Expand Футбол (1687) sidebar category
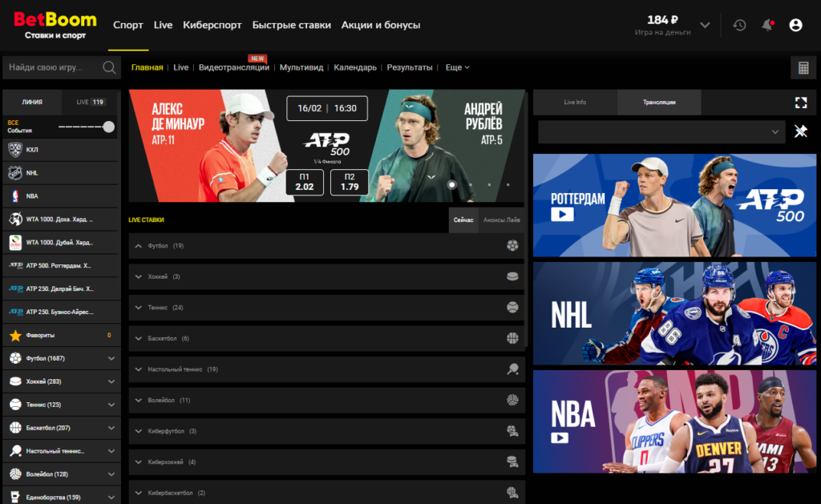The width and height of the screenshot is (821, 504). click(111, 358)
